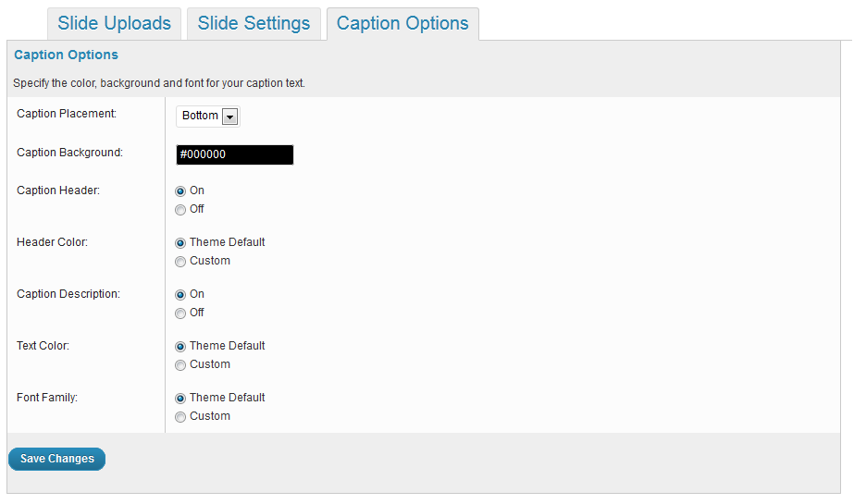Choose Custom for Header Color
Viewport: 854px width, 504px height.
[x=180, y=262]
